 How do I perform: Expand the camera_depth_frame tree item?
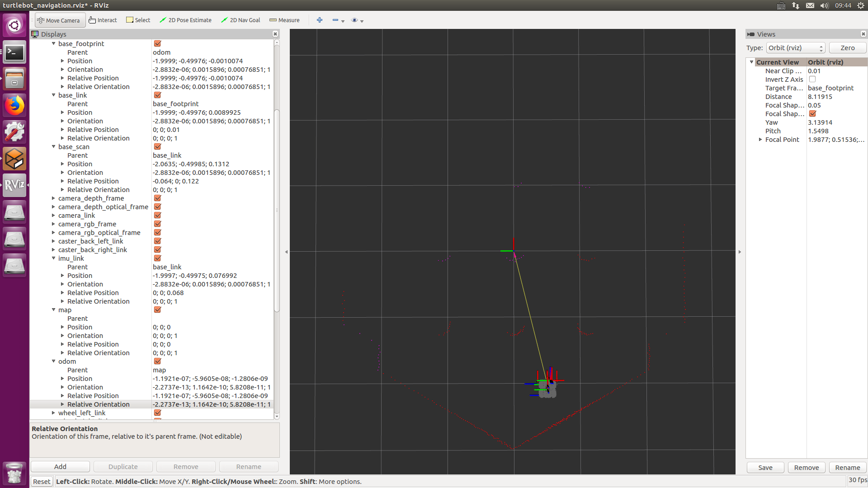coord(53,198)
